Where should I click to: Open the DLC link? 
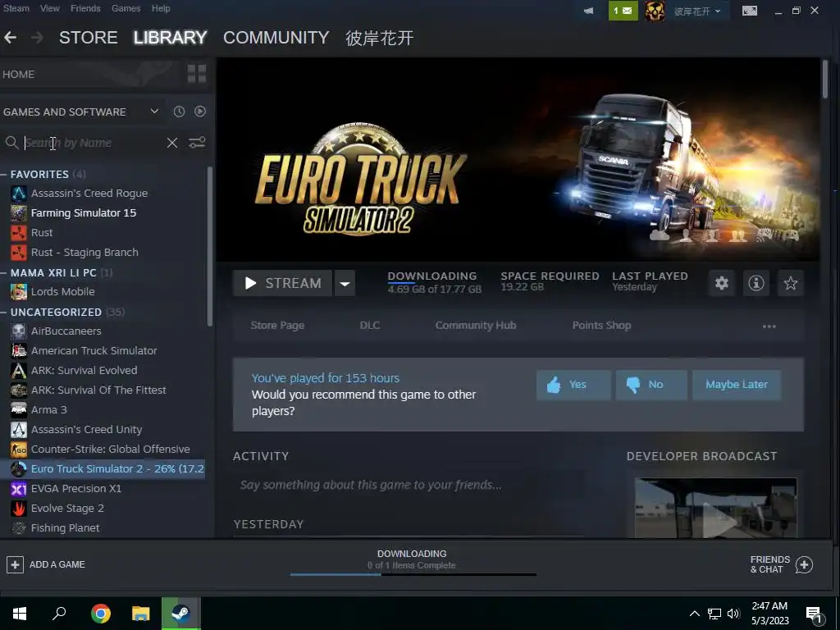[370, 325]
